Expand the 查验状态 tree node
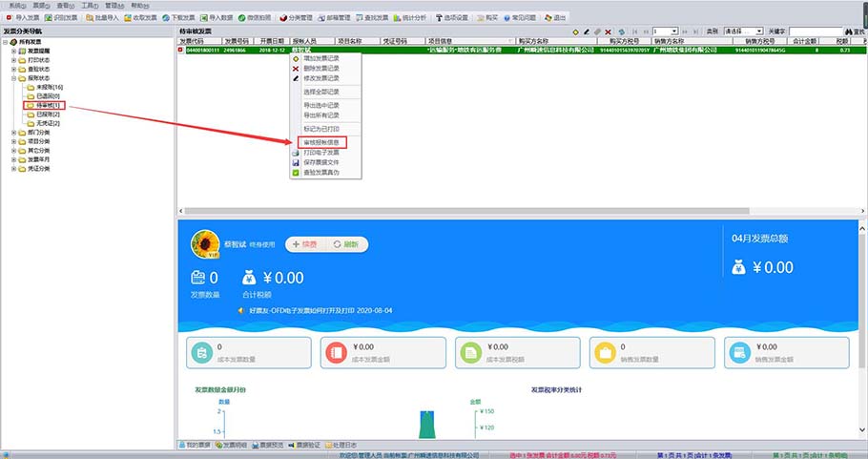The width and height of the screenshot is (868, 459). (x=14, y=70)
